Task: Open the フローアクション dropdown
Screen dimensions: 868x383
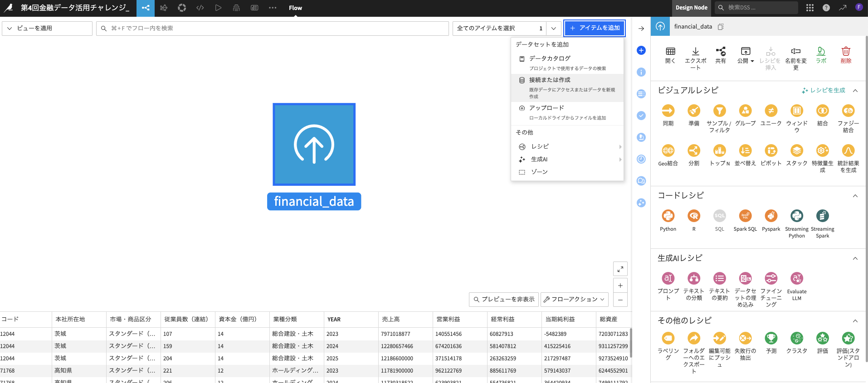Action: (574, 299)
